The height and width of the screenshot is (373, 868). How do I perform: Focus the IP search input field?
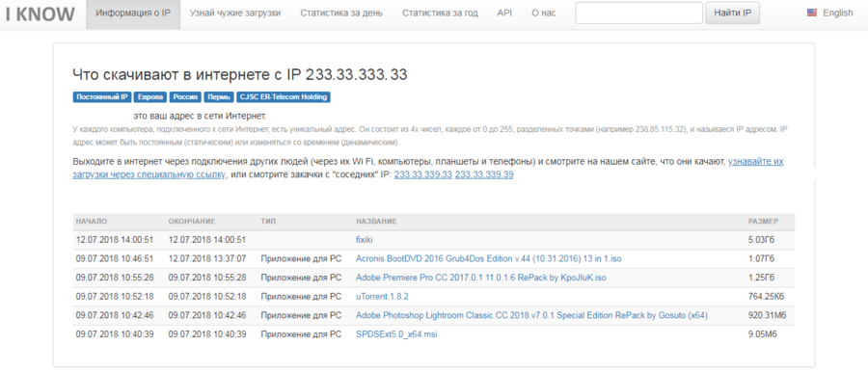(x=638, y=13)
